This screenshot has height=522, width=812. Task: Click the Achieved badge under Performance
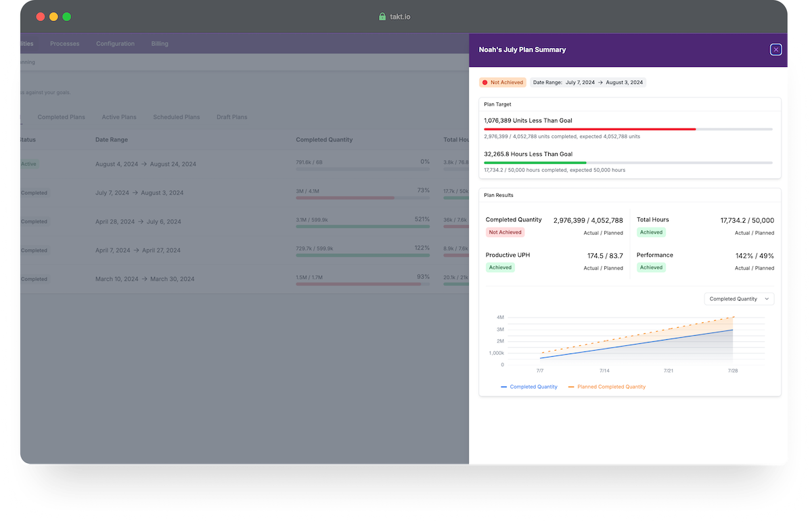pos(651,267)
